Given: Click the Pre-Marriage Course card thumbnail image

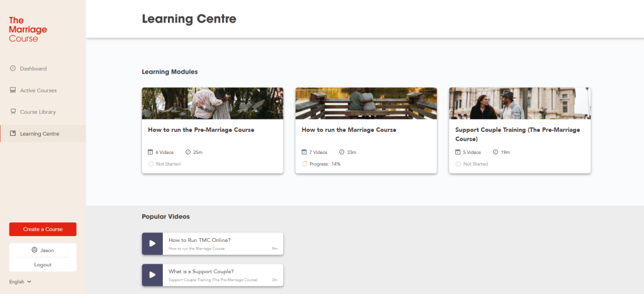Looking at the screenshot, I should point(213,103).
